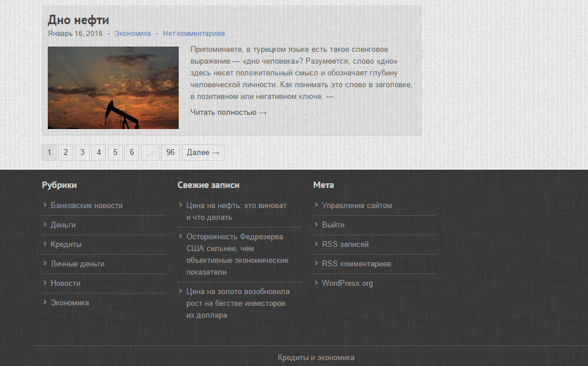Open the footer "Экономика" category

tap(70, 303)
